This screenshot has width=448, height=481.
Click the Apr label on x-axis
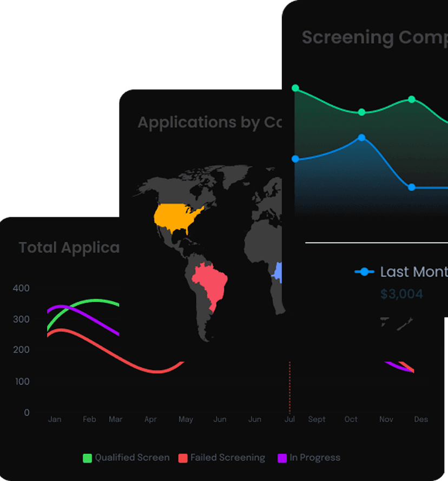point(150,419)
